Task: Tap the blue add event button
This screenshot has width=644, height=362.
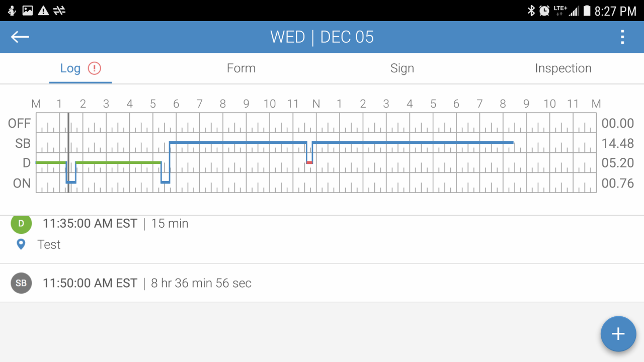Action: click(x=618, y=334)
